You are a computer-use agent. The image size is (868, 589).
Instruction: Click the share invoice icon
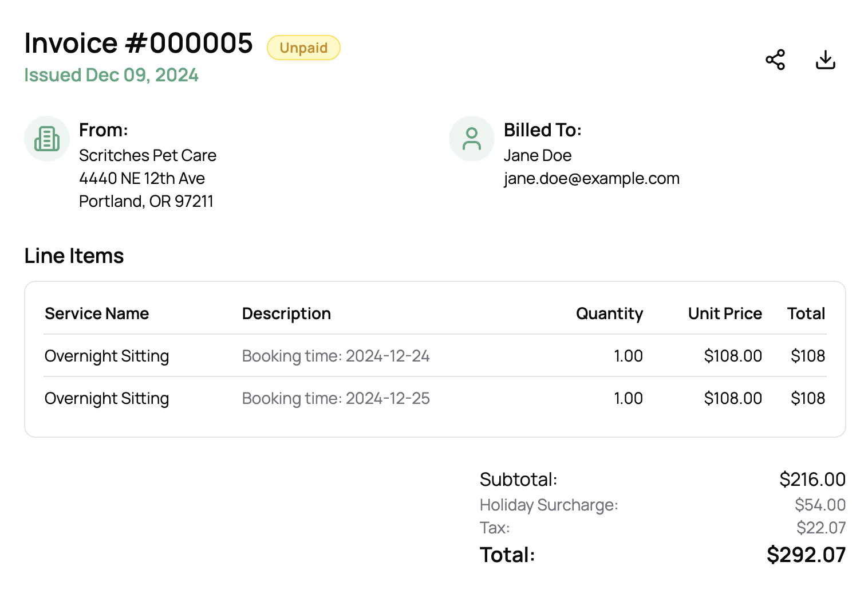point(775,60)
